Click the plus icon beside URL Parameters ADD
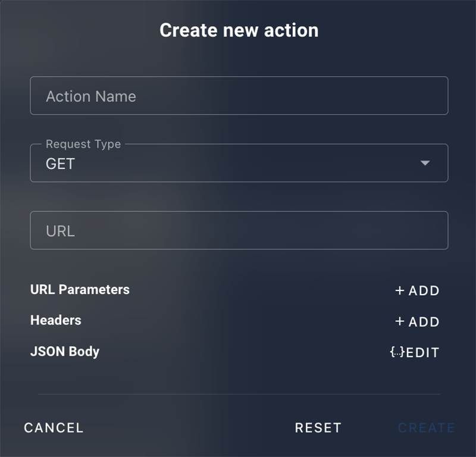Image resolution: width=476 pixels, height=457 pixels. (x=399, y=290)
